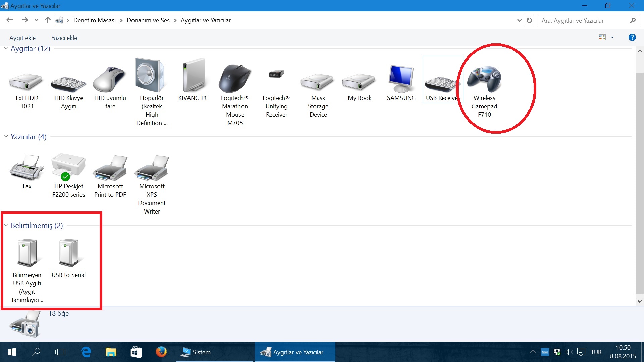This screenshot has width=644, height=362.
Task: Switch to Sistem taskbar window
Action: [x=215, y=352]
